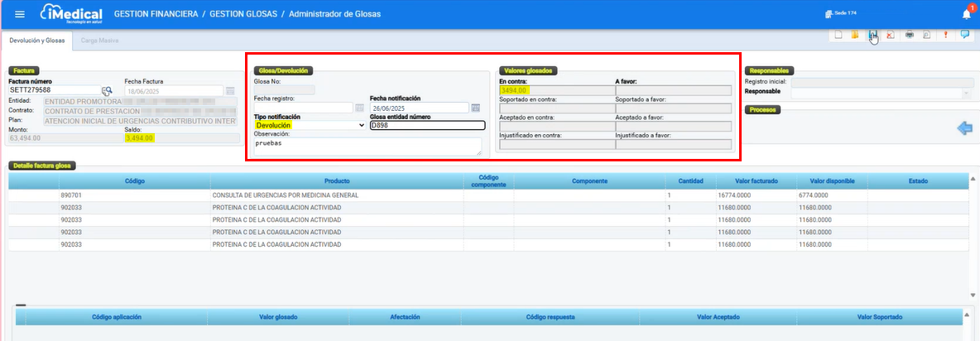Screen dimensions: 980x341
Task: Click the notifications bell icon
Action: (966, 14)
